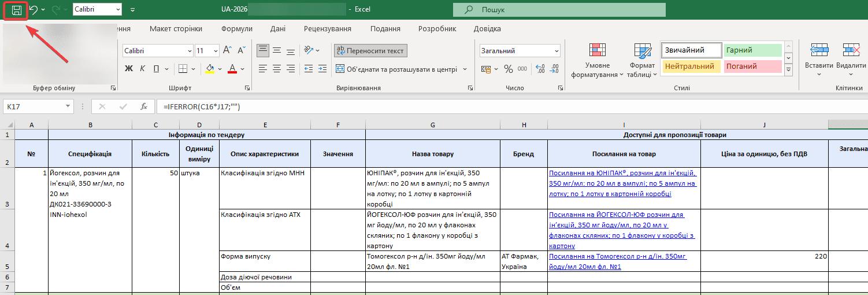Align cell text left
Screen dimensions: 868x295
pyautogui.click(x=263, y=69)
